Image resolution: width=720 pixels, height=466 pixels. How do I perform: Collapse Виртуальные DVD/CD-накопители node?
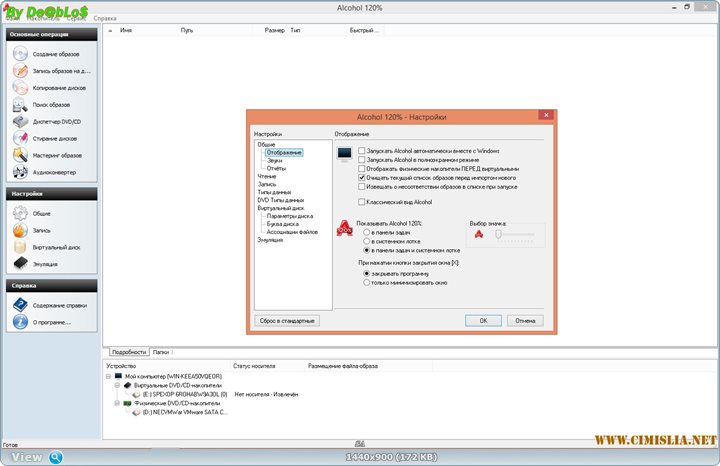[116, 385]
